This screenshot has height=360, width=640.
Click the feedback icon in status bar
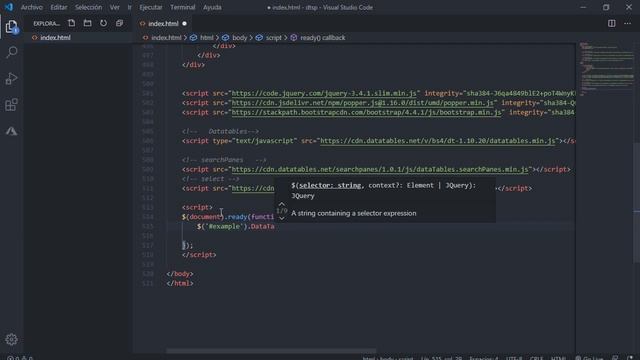(615, 358)
